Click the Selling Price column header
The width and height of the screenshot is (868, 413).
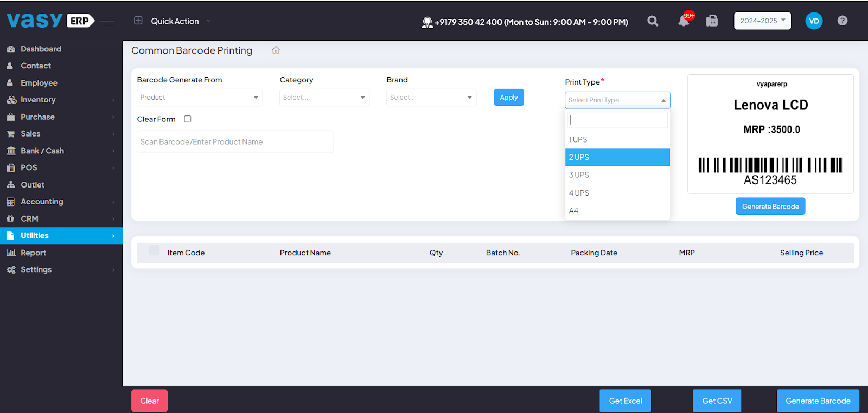(x=801, y=253)
